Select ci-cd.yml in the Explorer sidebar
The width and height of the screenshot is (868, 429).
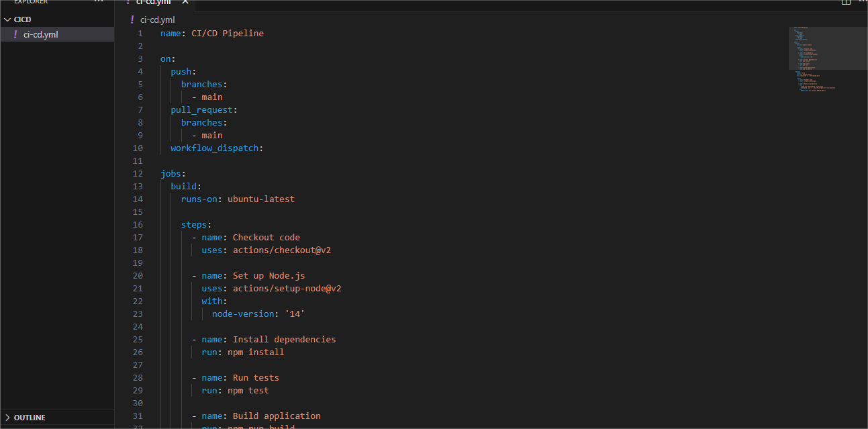point(41,34)
